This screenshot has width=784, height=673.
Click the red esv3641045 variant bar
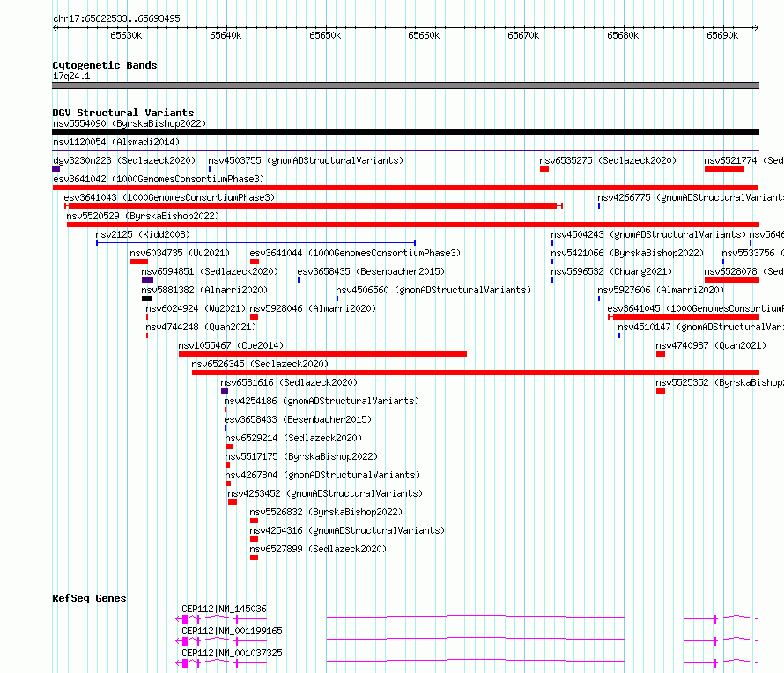684,317
